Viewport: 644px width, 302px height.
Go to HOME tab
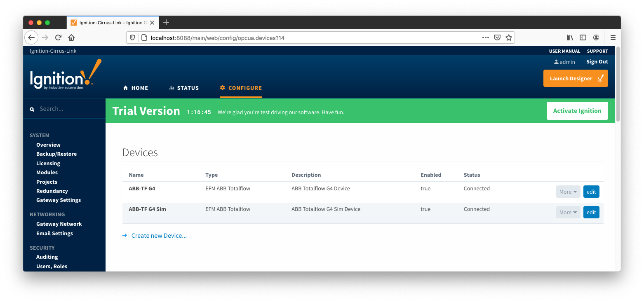click(x=136, y=88)
